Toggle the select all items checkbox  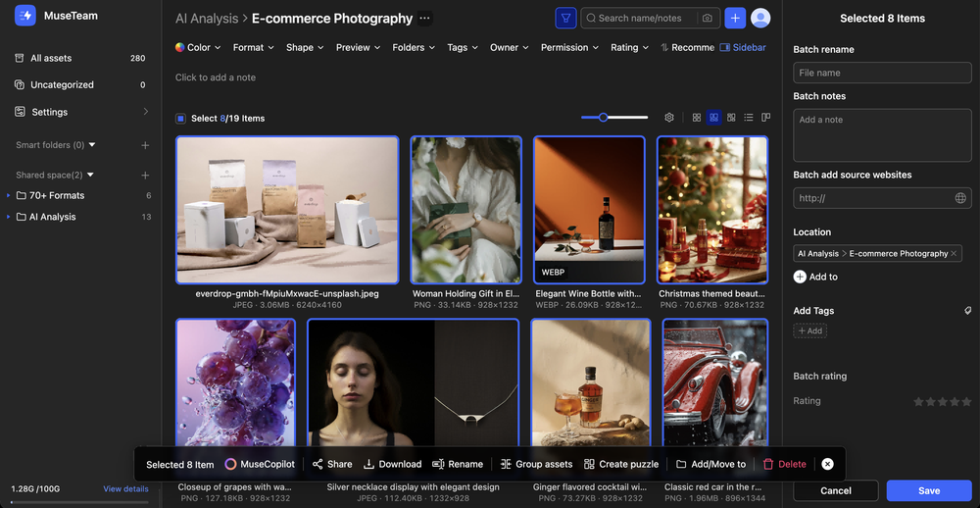tap(180, 119)
